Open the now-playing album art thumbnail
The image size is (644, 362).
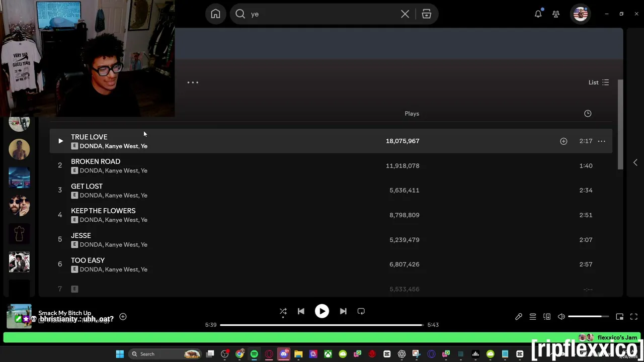point(19,316)
